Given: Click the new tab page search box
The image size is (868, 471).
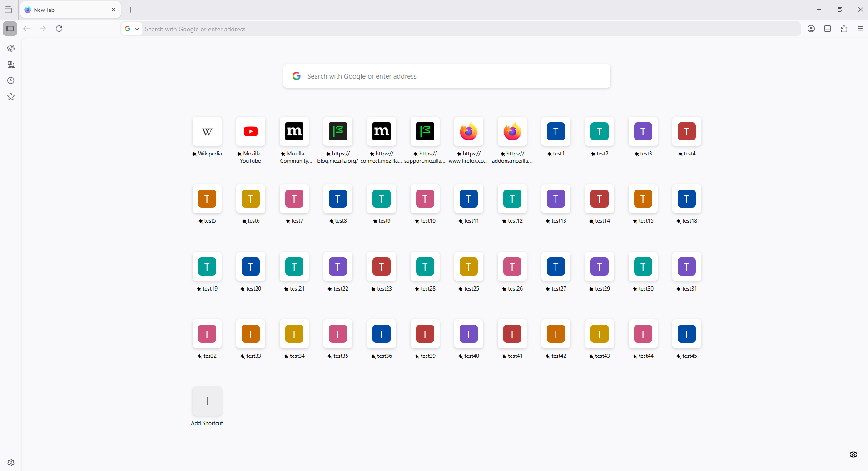Looking at the screenshot, I should click(447, 76).
